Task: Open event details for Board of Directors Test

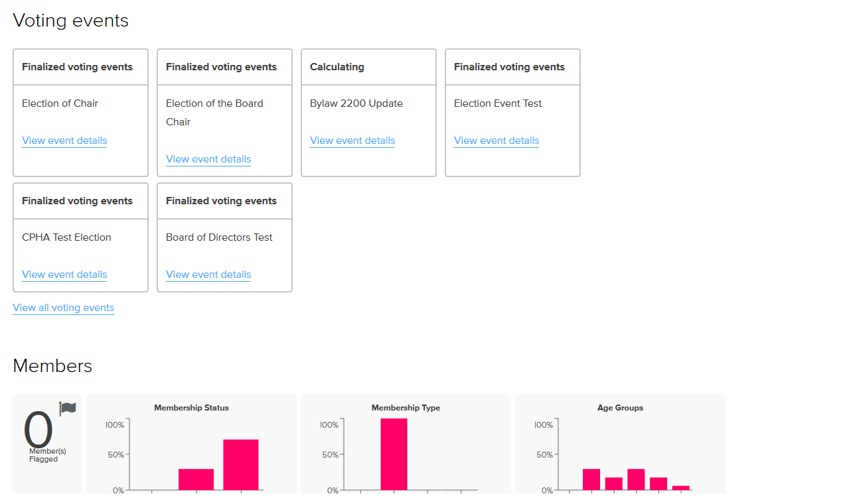Action: pos(208,275)
